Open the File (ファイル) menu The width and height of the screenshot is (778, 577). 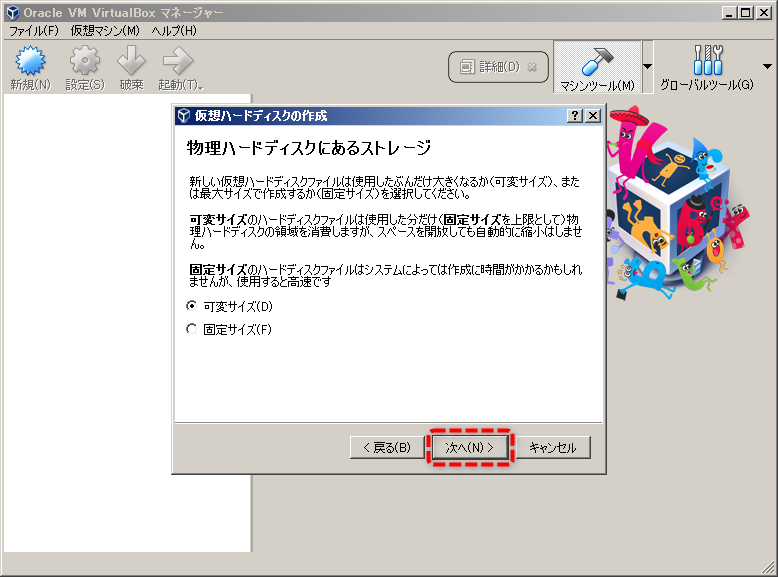34,31
